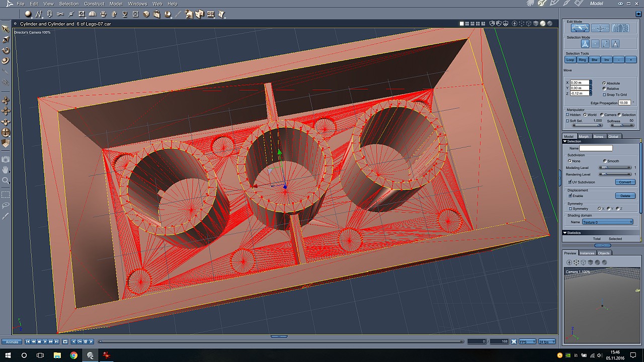Choose the lasso selection tool
Screen dimensions: 644x362
click(6, 205)
